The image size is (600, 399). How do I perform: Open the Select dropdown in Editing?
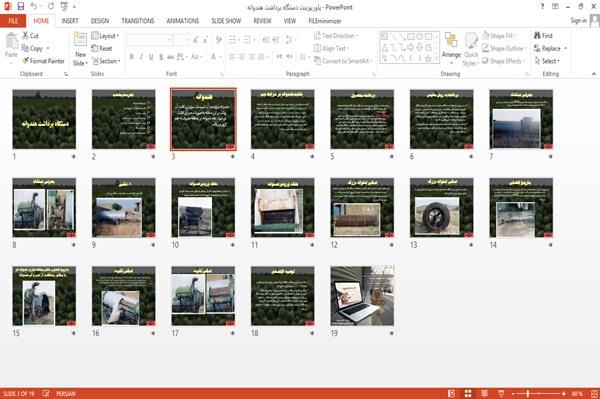coord(548,61)
